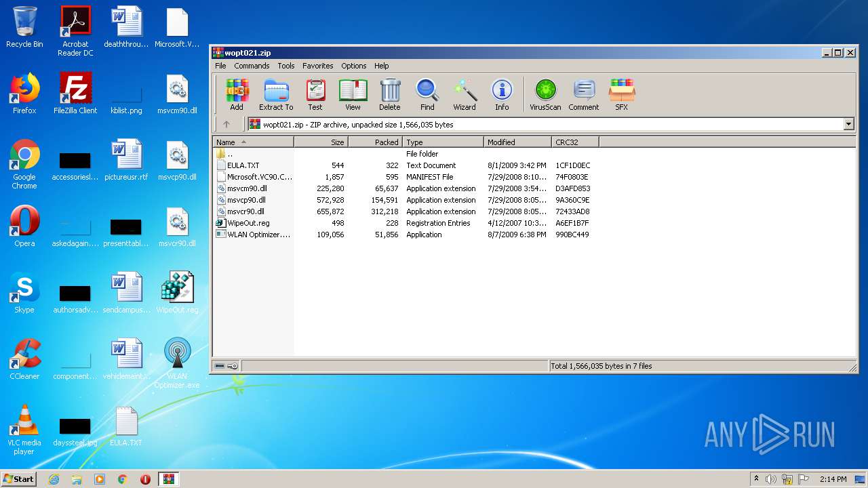The image size is (868, 488).
Task: Click the Test archive icon
Action: [315, 94]
